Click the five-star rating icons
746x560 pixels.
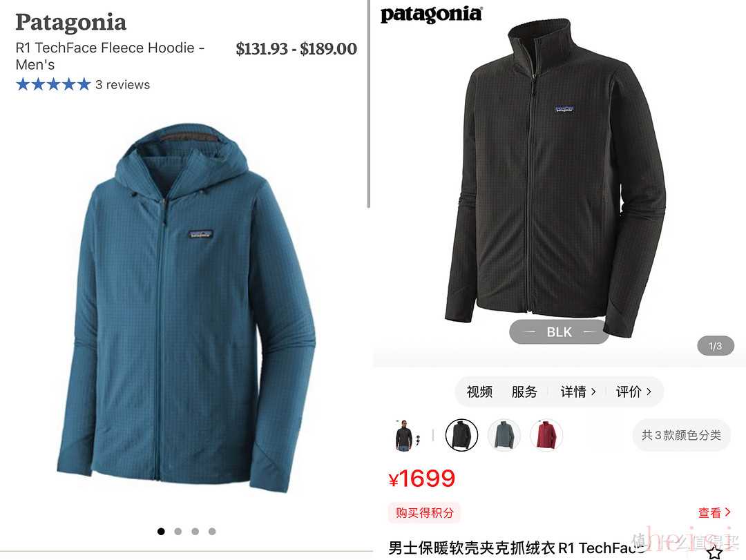point(53,85)
